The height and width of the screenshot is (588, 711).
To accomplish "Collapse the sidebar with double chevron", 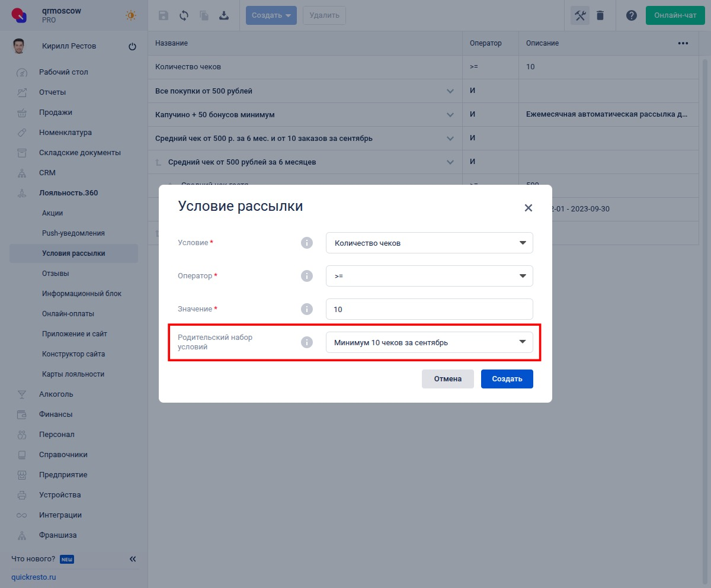I will [133, 559].
